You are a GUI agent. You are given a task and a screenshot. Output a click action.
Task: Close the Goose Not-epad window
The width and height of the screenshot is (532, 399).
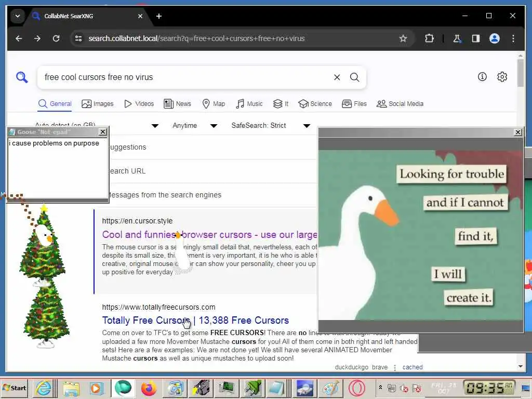[x=103, y=131]
